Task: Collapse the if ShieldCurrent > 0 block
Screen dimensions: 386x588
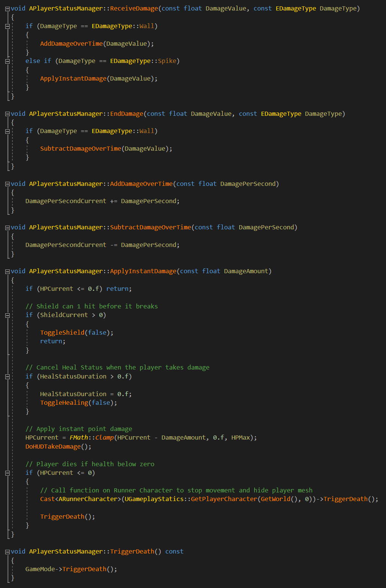Action: [x=7, y=315]
